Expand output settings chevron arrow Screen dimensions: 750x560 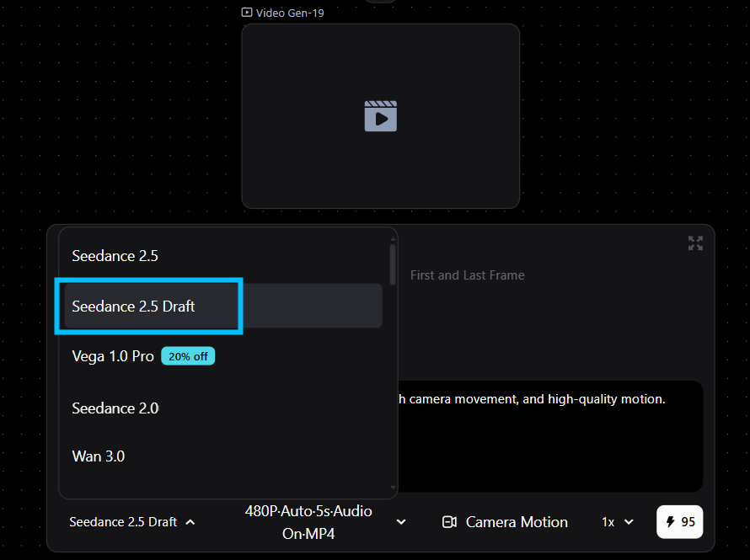[x=401, y=522]
